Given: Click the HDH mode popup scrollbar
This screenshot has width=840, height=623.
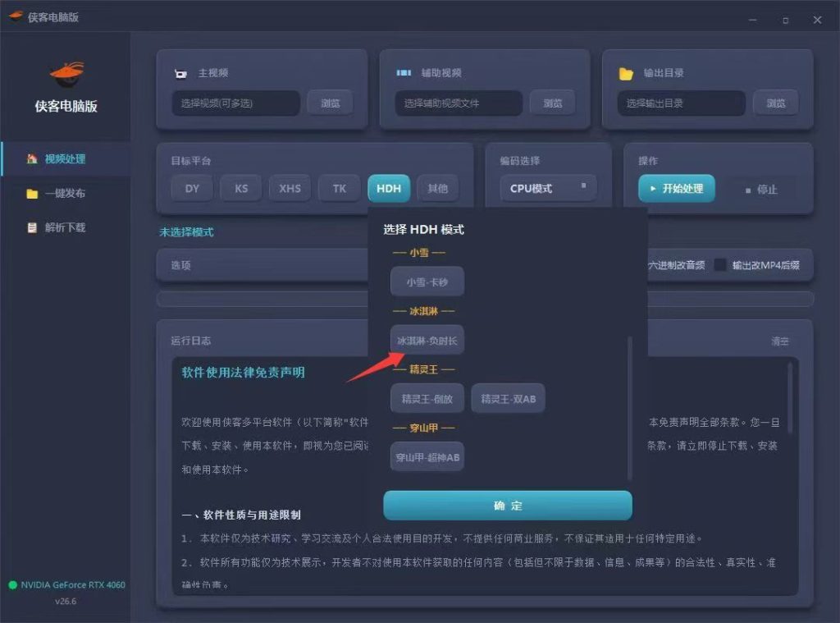Looking at the screenshot, I should (629, 408).
